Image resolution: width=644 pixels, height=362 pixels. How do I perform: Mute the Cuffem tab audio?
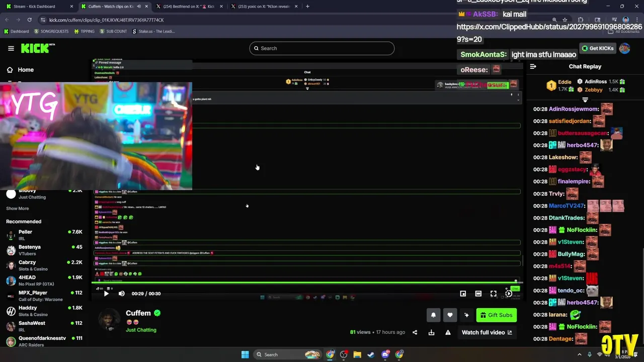[138, 7]
